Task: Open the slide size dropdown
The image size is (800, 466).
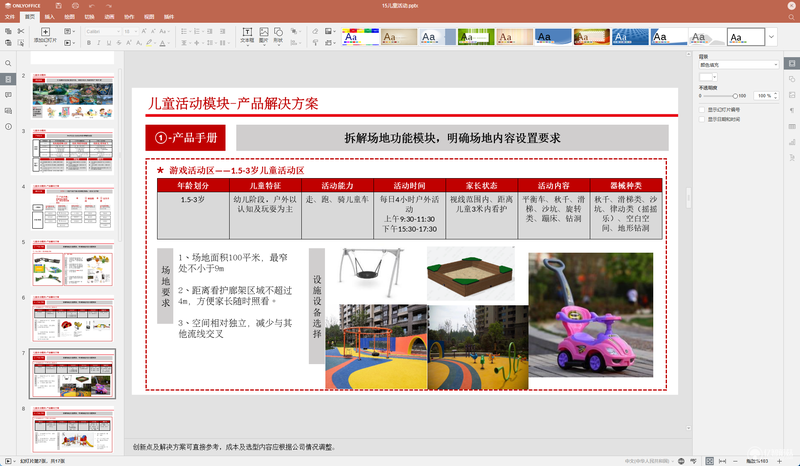Action: tap(329, 43)
